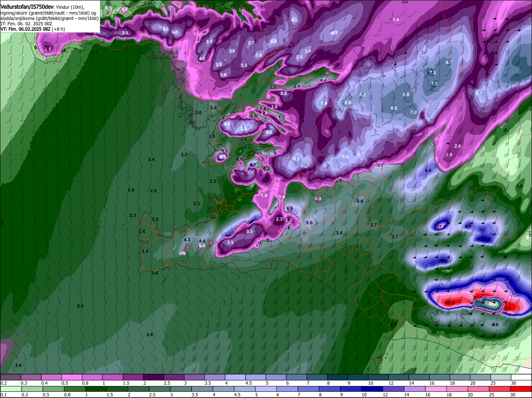Click the '6.8' snowfall value
The width and height of the screenshot is (532, 398).
(x=406, y=94)
